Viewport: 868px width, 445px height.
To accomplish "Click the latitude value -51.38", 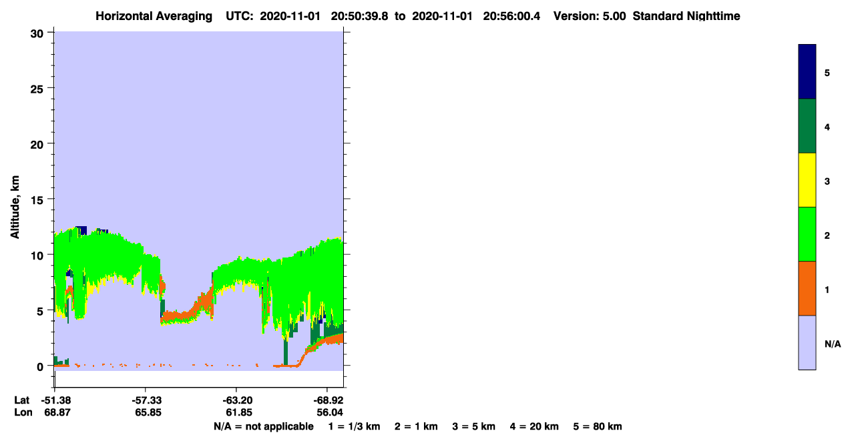I will pyautogui.click(x=55, y=400).
